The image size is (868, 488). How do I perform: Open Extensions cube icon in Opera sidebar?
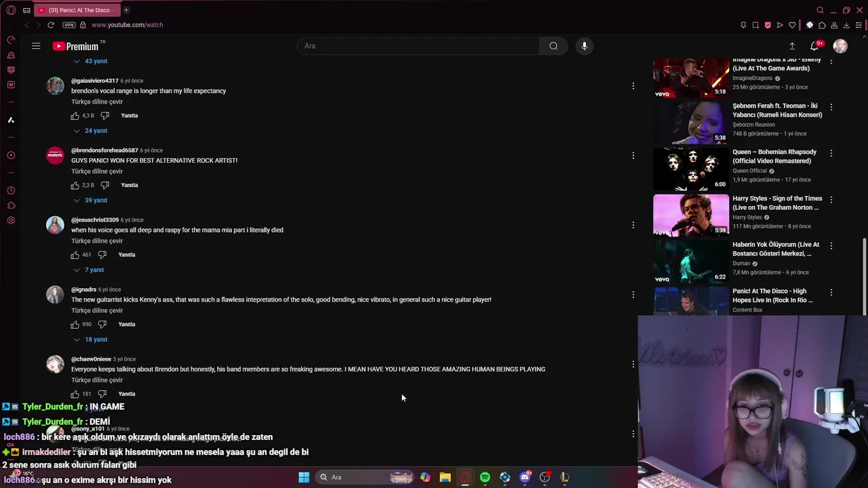[11, 205]
